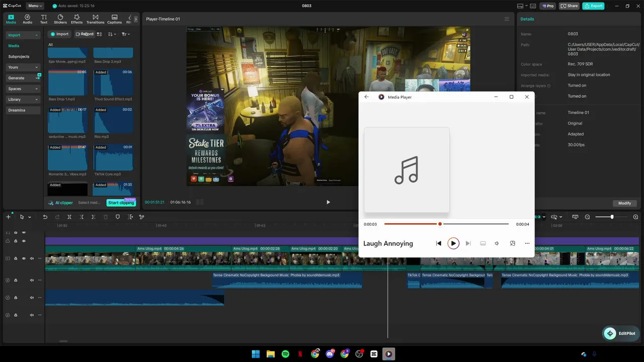The width and height of the screenshot is (644, 362).
Task: Click the Export button
Action: pyautogui.click(x=593, y=6)
